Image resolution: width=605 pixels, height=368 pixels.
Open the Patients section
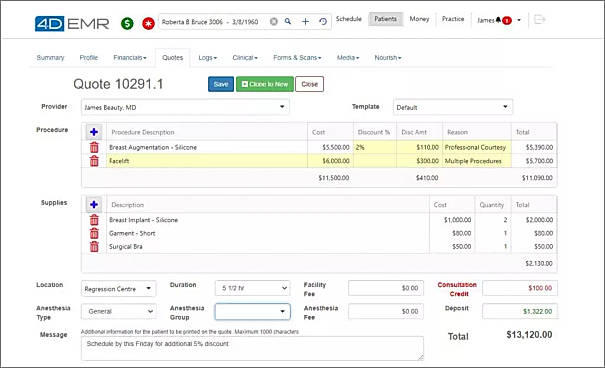pos(385,19)
